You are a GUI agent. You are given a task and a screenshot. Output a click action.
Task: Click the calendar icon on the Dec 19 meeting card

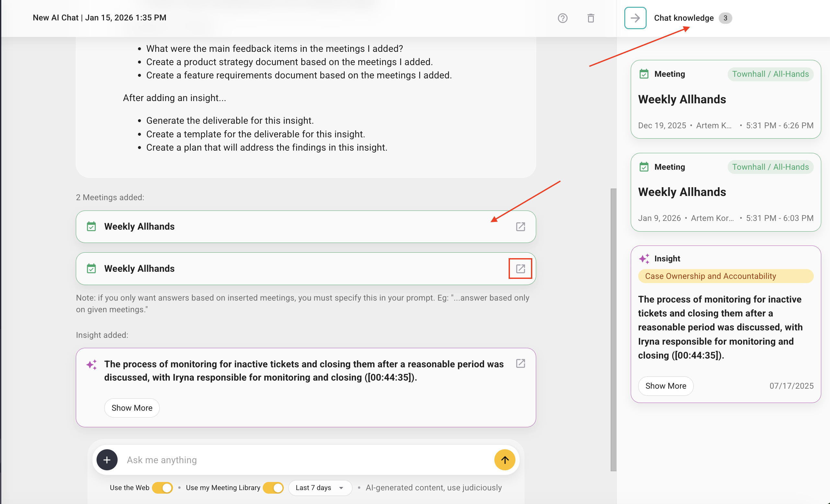point(644,74)
